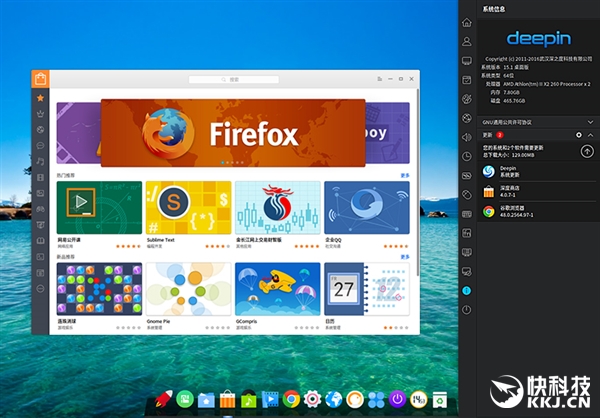Open the calendar app tile showing 27
Screen dimensions: 600x418
click(x=367, y=289)
